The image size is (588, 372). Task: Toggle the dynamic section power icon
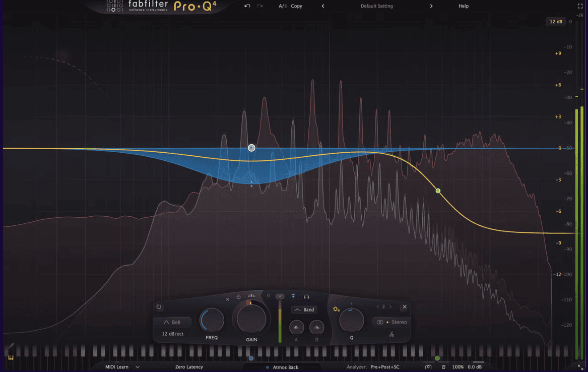pyautogui.click(x=238, y=297)
